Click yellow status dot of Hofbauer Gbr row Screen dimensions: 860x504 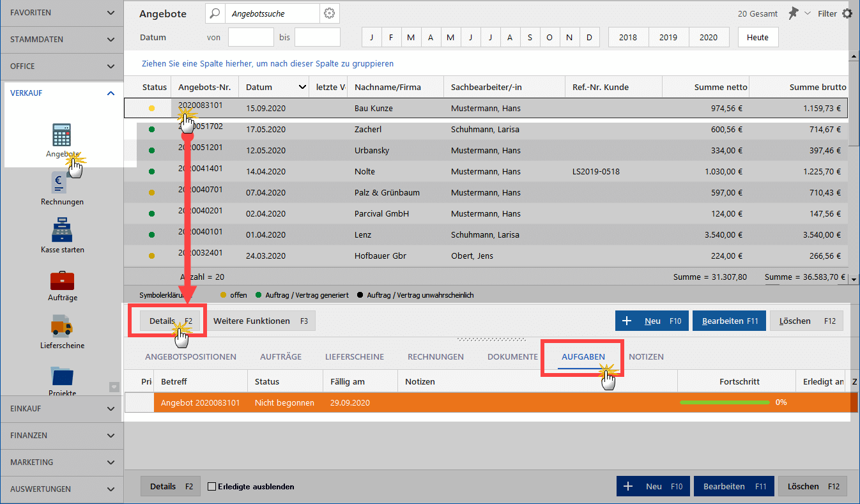coord(151,256)
